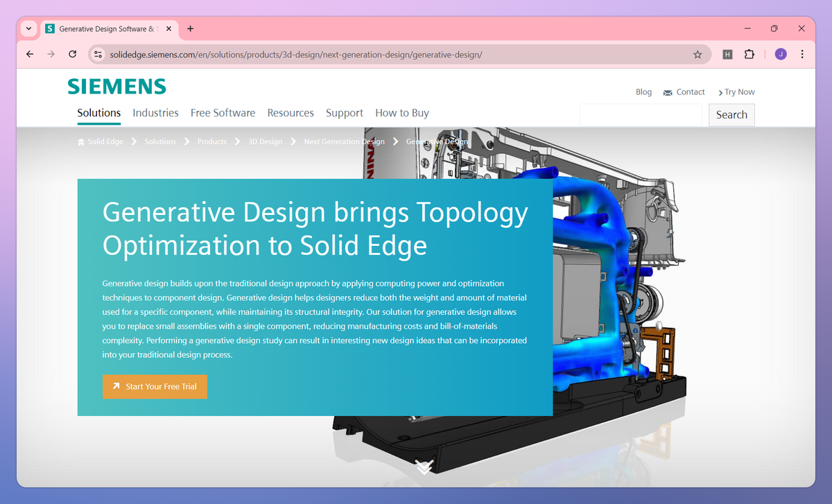
Task: Click the Generative Design breadcrumb
Action: point(437,141)
